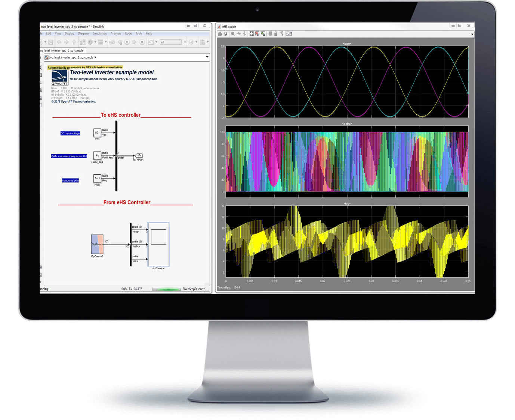The height and width of the screenshot is (420, 515).
Task: Click Restore axes settings icon in scope
Action: (263, 34)
